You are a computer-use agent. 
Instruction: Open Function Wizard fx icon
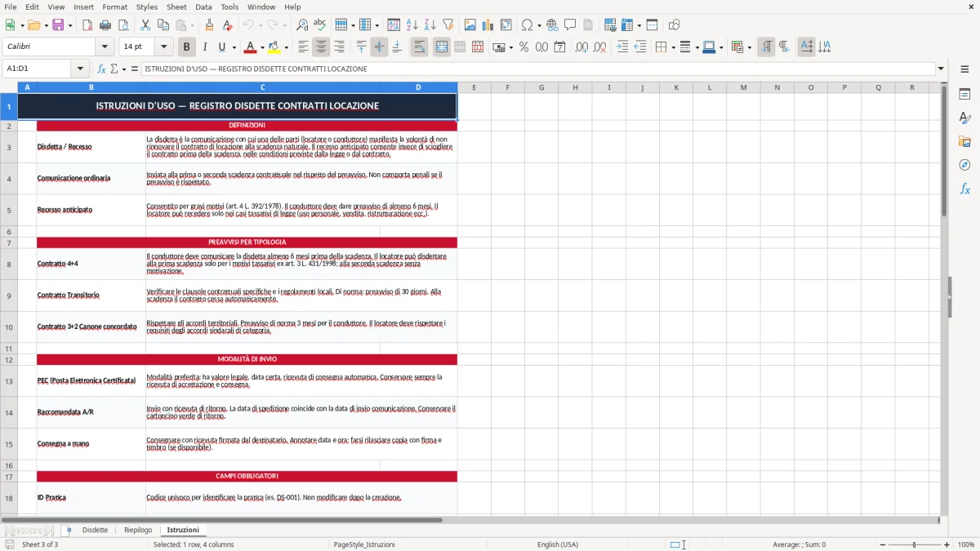point(101,69)
